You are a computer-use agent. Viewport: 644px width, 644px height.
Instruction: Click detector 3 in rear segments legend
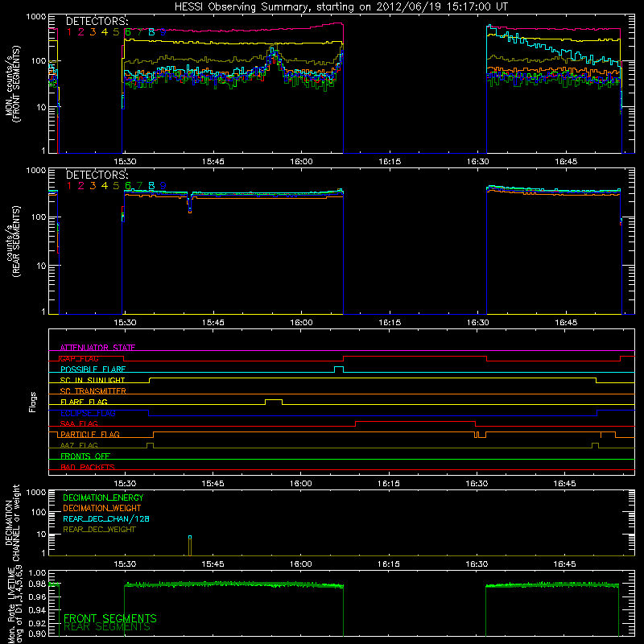point(93,186)
